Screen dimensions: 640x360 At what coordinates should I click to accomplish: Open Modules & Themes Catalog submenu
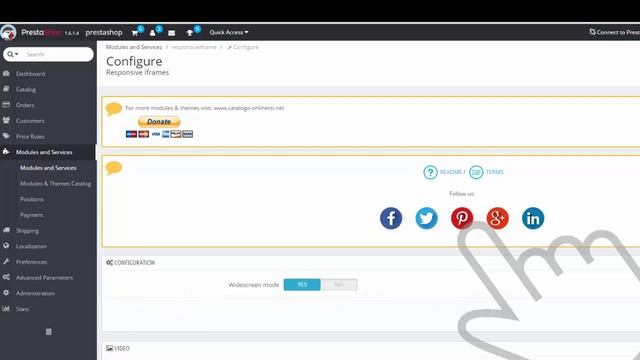56,184
